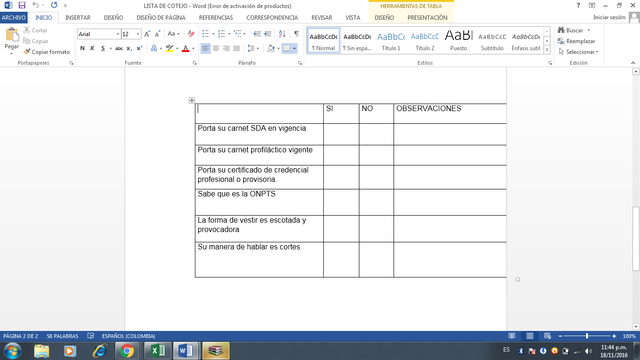The height and width of the screenshot is (360, 640).
Task: Open the borders dropdown arrow
Action: pyautogui.click(x=294, y=48)
